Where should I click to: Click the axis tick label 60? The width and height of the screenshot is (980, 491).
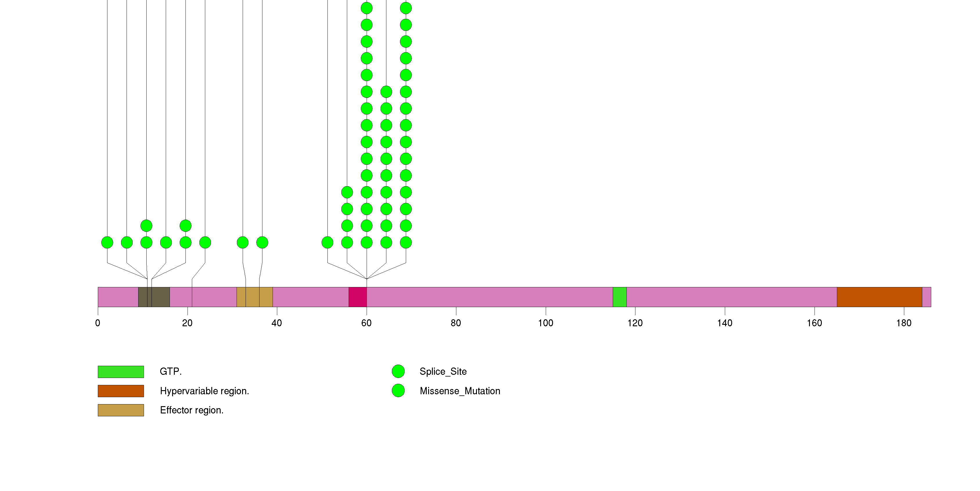point(366,323)
